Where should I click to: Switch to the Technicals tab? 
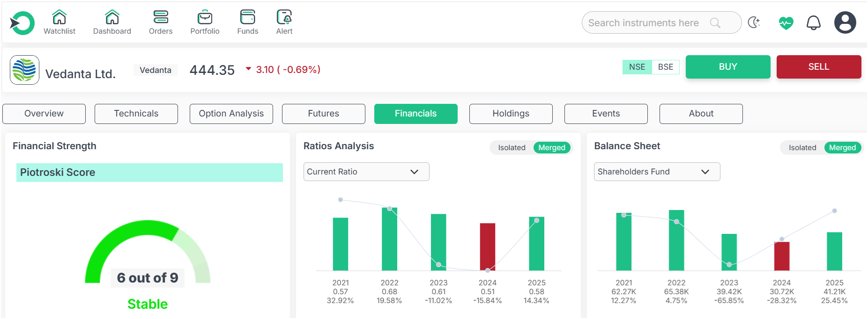(136, 114)
